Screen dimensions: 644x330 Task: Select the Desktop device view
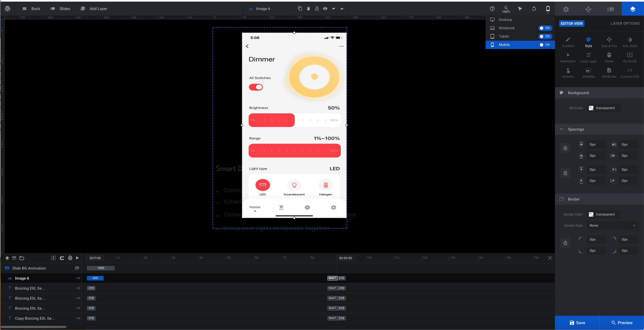[520, 20]
